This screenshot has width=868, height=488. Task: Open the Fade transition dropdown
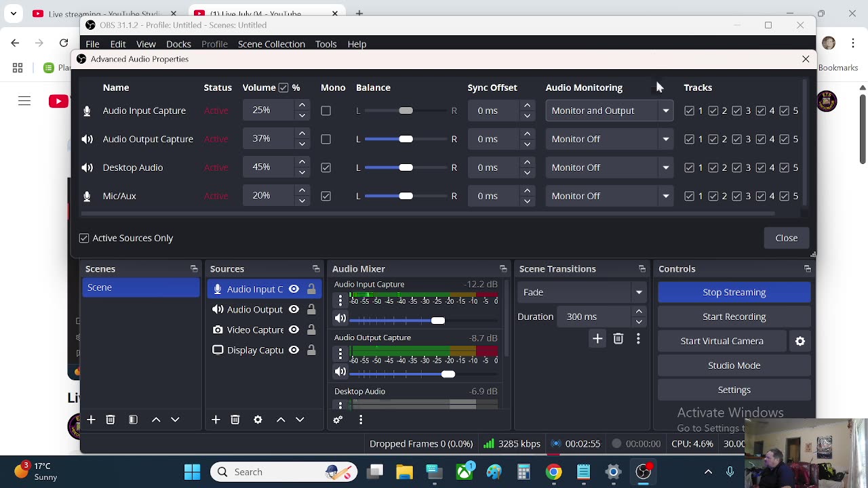coord(583,292)
